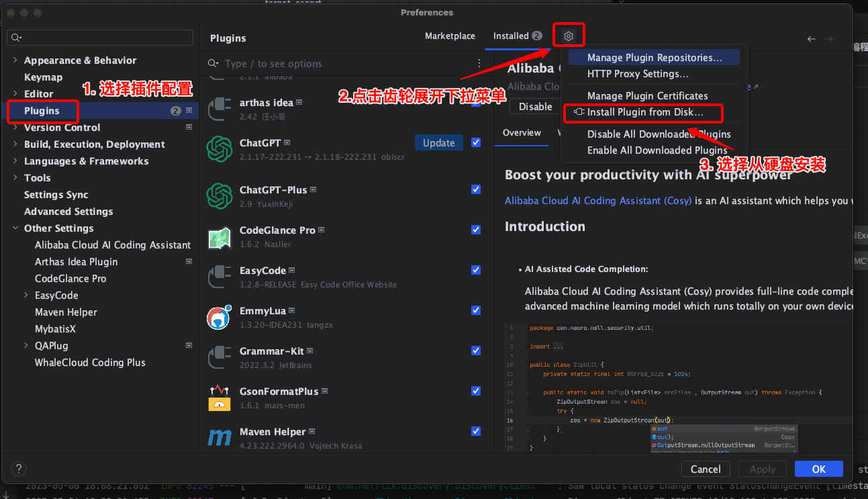Click the CodeGlance Pro plugin icon
The image size is (868, 499).
(219, 236)
